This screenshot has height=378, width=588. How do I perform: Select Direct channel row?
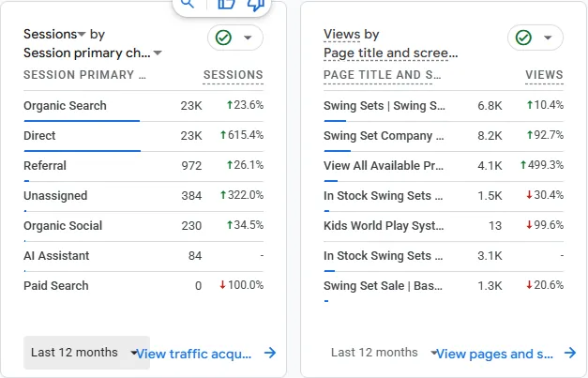pos(143,136)
